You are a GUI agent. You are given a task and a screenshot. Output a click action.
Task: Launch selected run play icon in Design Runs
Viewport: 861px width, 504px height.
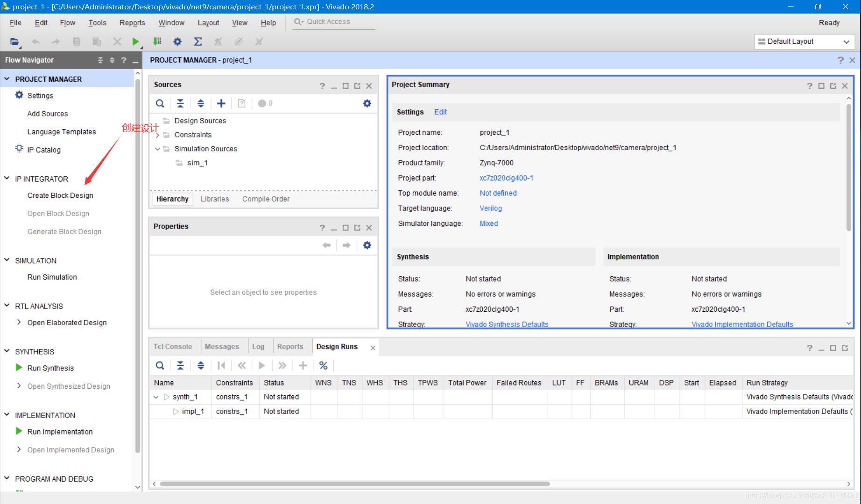point(262,365)
